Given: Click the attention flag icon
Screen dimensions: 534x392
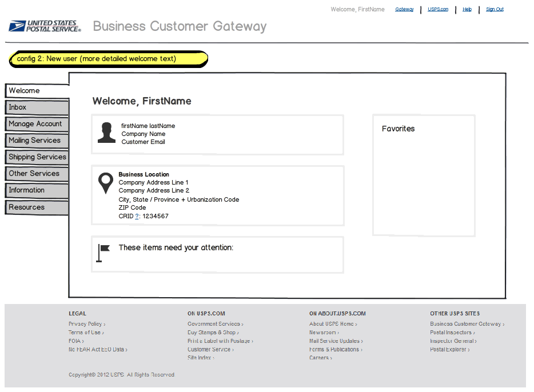Looking at the screenshot, I should (103, 253).
